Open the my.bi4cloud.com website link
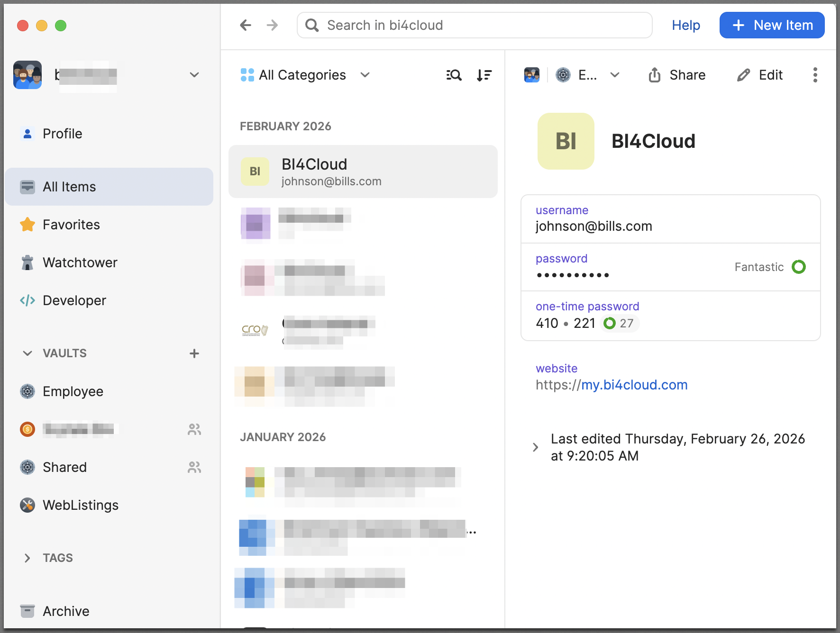 tap(634, 385)
